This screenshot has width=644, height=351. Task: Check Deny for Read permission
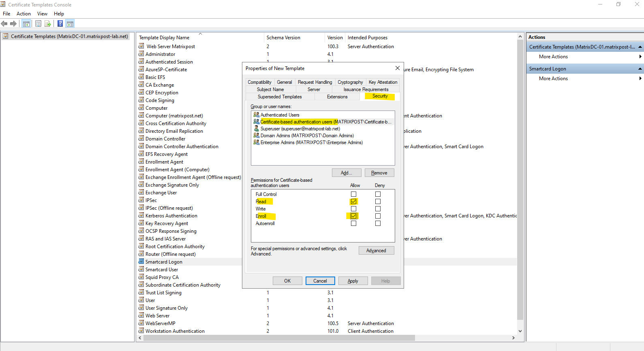pyautogui.click(x=378, y=201)
